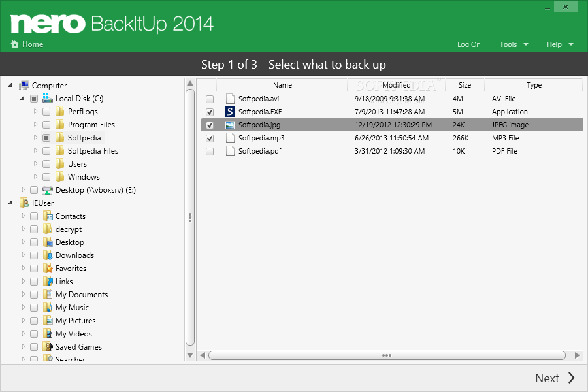Click the Program Files folder icon
This screenshot has width=588, height=392.
(59, 125)
